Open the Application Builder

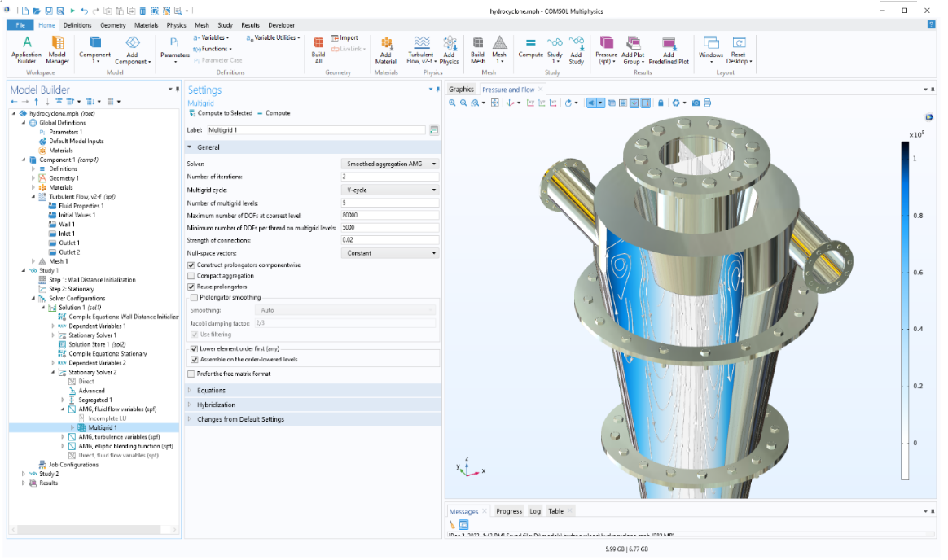pos(26,50)
